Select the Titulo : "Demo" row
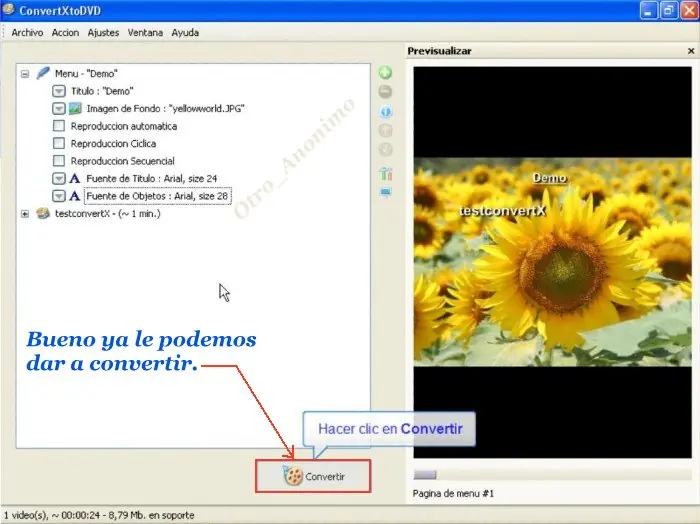Viewport: 700px width, 524px height. pos(102,91)
